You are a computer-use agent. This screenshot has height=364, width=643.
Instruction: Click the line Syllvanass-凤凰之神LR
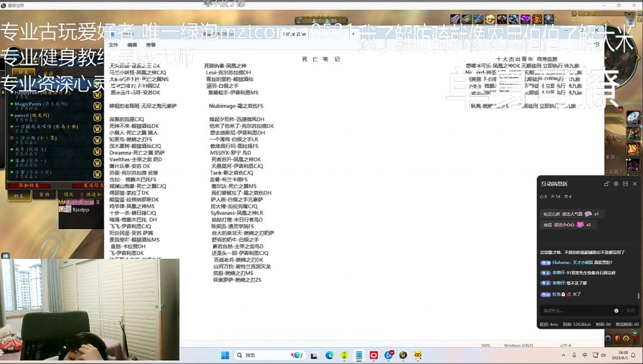237,213
